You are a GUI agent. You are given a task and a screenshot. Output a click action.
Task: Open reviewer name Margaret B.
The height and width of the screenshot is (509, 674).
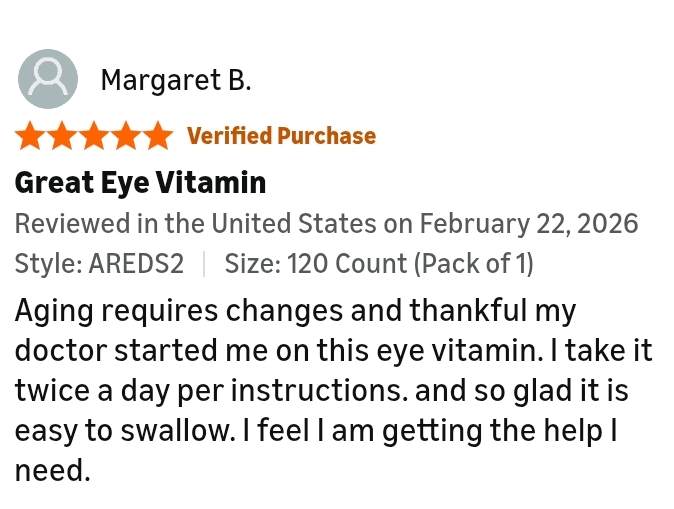click(x=176, y=80)
